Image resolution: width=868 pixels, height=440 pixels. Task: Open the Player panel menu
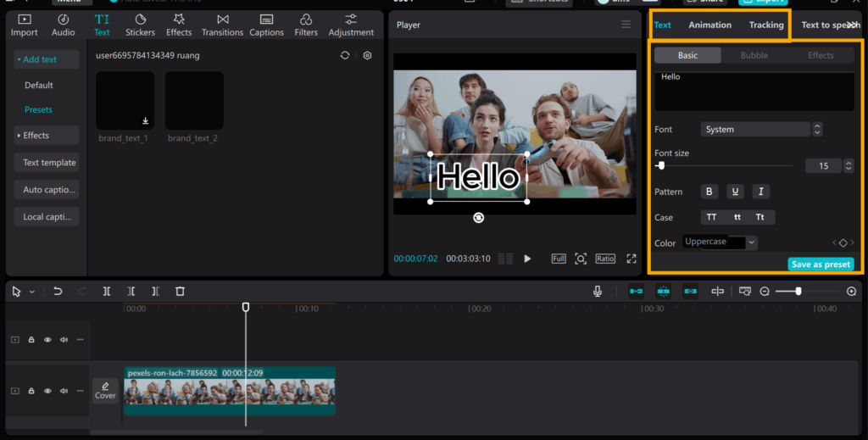point(626,25)
